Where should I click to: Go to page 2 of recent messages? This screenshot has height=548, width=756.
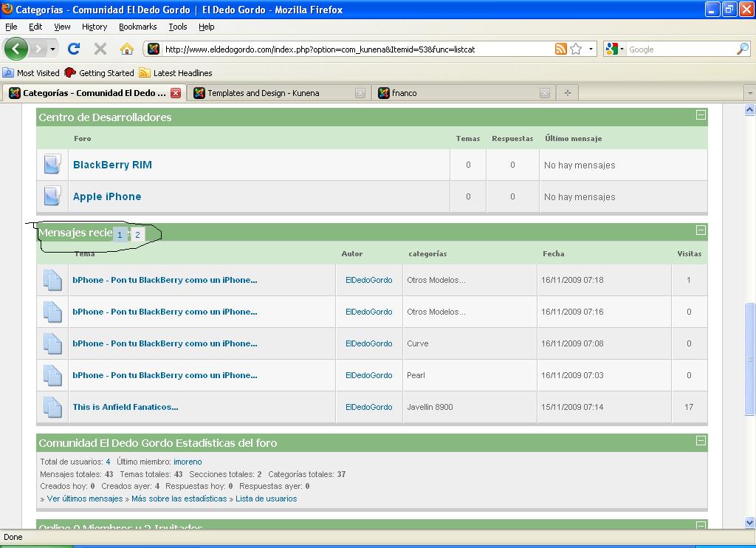pyautogui.click(x=137, y=235)
